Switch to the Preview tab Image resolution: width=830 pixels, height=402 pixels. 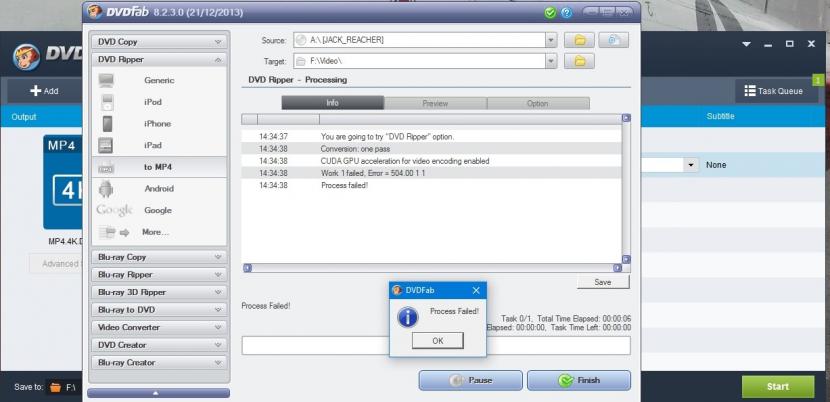point(435,103)
